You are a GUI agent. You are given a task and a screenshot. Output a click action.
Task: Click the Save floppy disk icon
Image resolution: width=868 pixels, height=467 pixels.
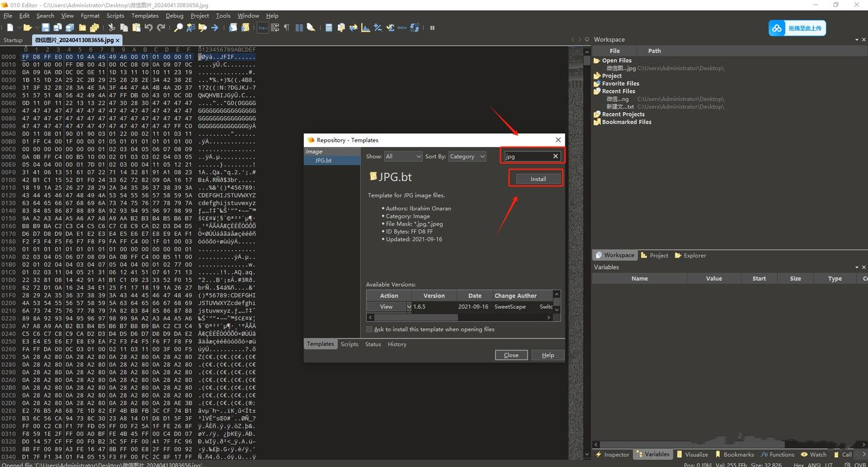click(45, 27)
